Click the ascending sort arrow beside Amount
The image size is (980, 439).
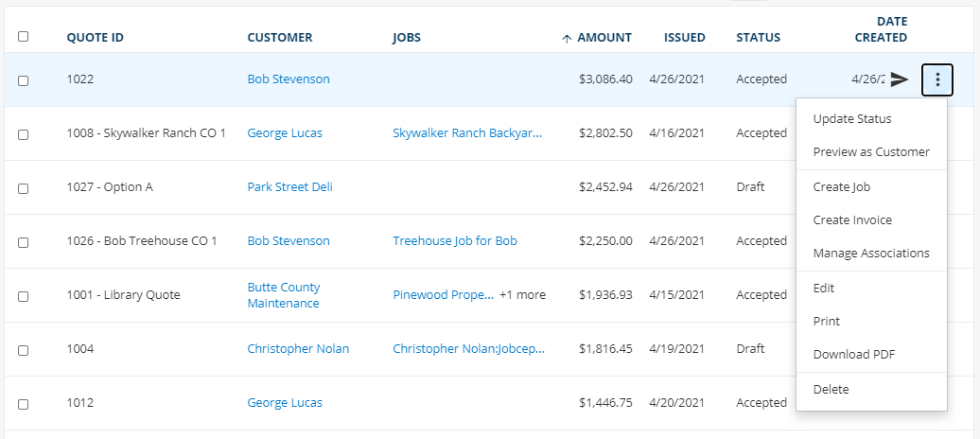(x=567, y=38)
